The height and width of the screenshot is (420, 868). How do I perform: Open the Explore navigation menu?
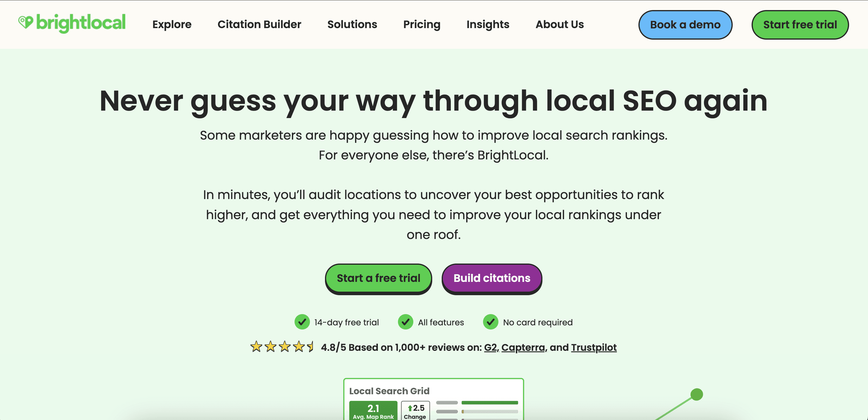(172, 24)
